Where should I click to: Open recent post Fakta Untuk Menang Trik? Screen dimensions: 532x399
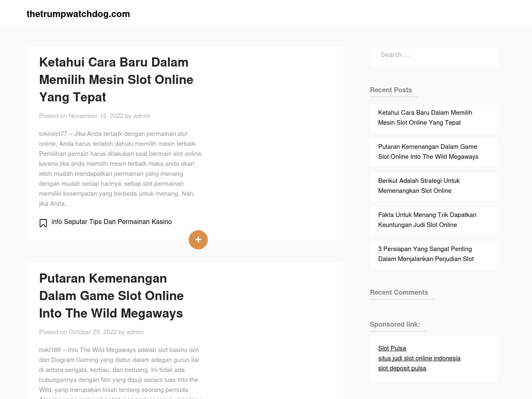tap(427, 220)
